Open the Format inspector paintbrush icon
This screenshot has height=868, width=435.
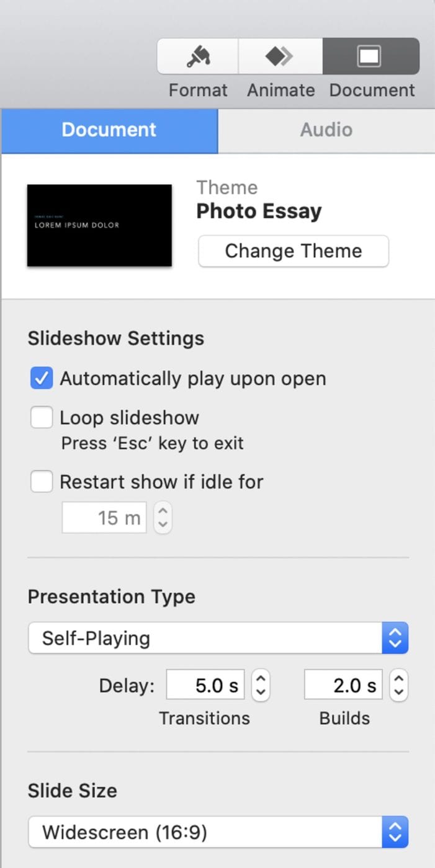198,56
